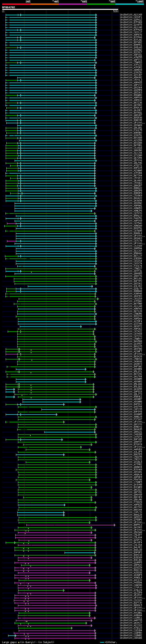Viewport: 146px width, 644px height.
Task: Select hit label UniRef100_C6SYJ7
Action: (131, 32)
